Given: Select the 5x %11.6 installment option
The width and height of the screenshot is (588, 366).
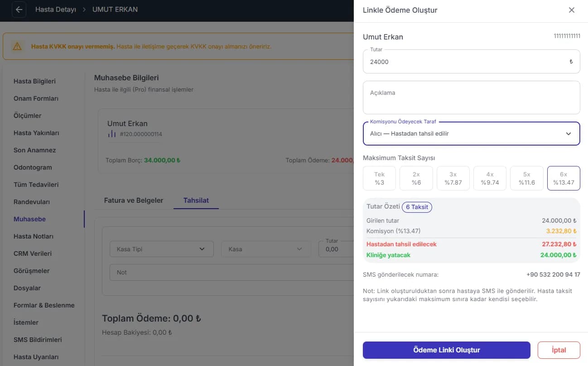Looking at the screenshot, I should [x=526, y=178].
